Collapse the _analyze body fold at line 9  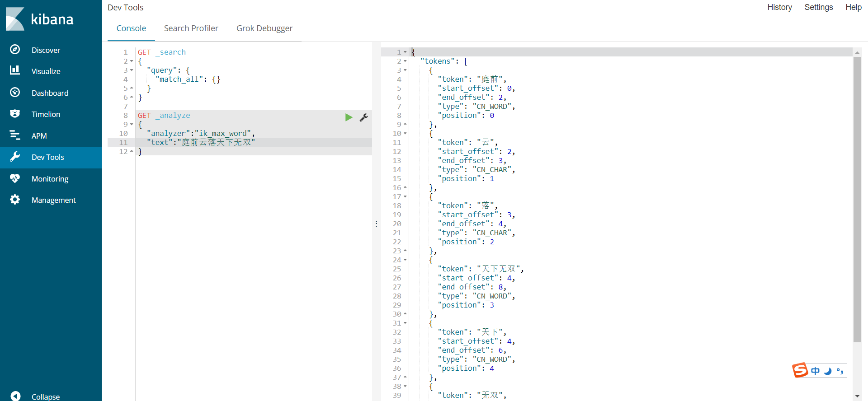[132, 125]
